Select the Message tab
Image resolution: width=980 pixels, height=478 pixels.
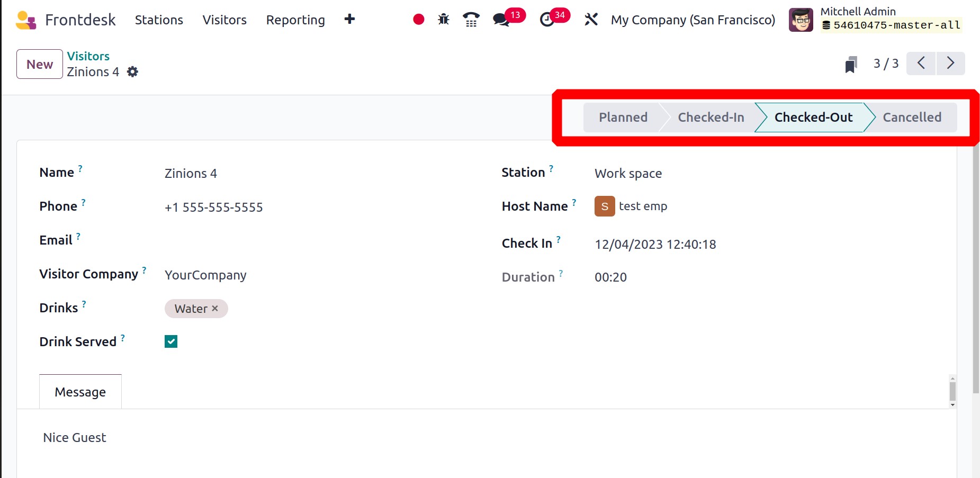click(80, 392)
